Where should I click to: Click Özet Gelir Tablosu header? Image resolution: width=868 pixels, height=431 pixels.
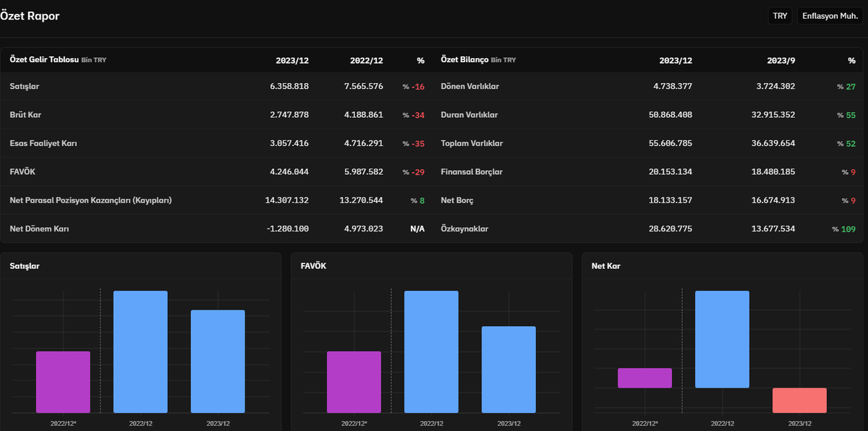point(58,60)
